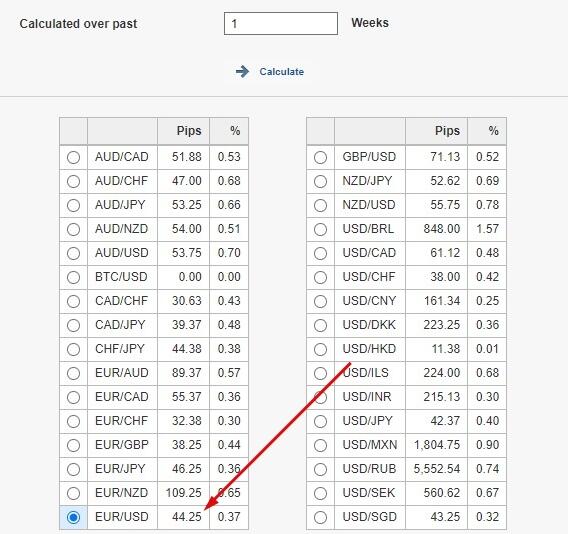Click the Calculate arrow icon
The image size is (568, 534).
[242, 71]
